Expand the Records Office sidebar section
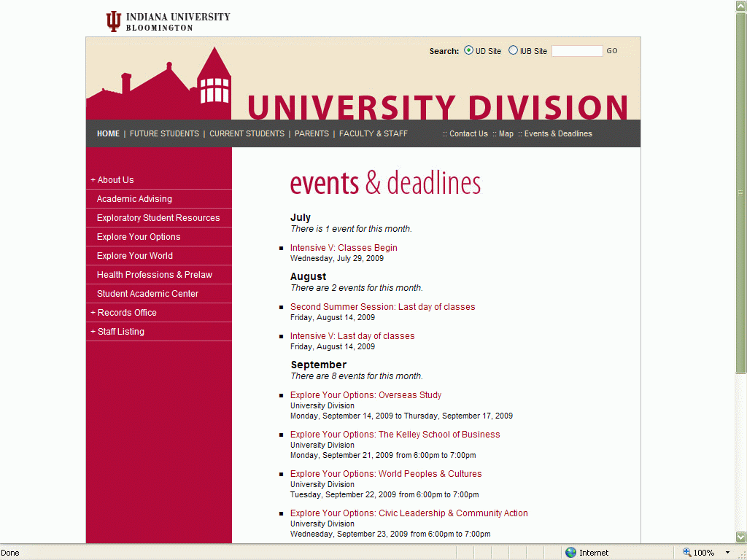The height and width of the screenshot is (560, 747). (x=124, y=313)
